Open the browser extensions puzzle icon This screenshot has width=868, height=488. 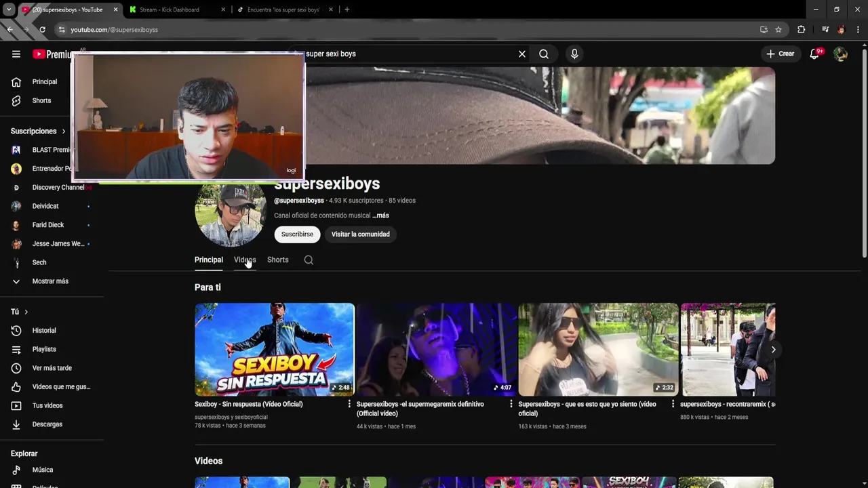pos(801,30)
